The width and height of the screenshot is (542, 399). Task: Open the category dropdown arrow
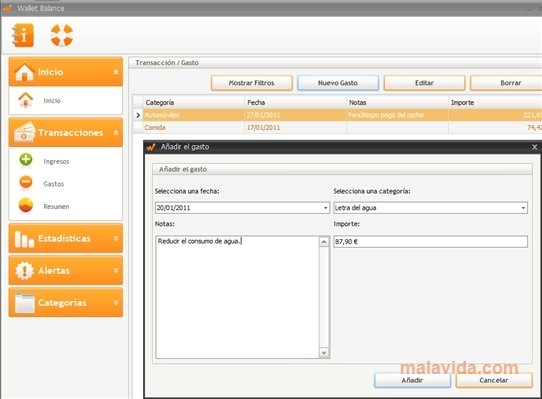point(523,208)
